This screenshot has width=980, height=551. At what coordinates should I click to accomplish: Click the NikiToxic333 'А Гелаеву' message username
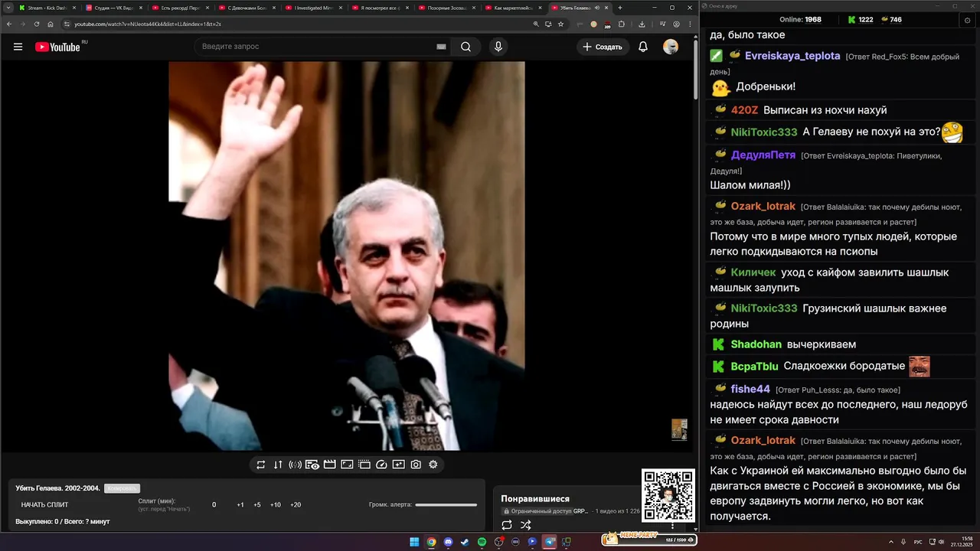(764, 132)
